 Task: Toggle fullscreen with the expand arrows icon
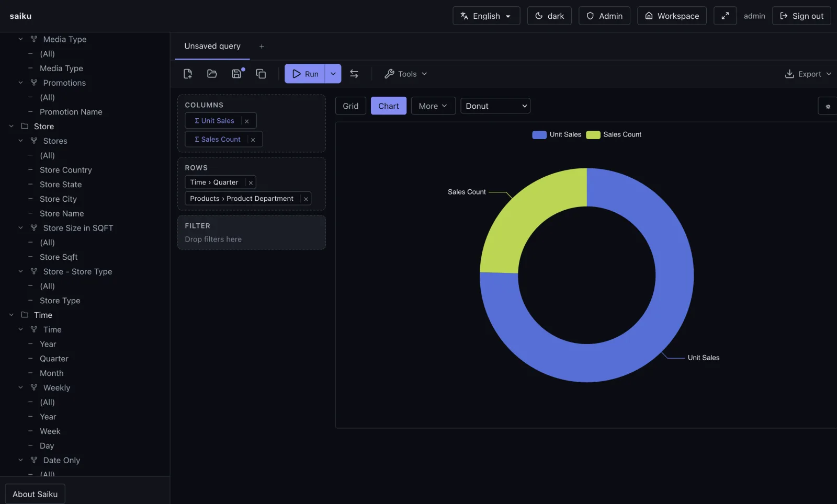point(725,16)
